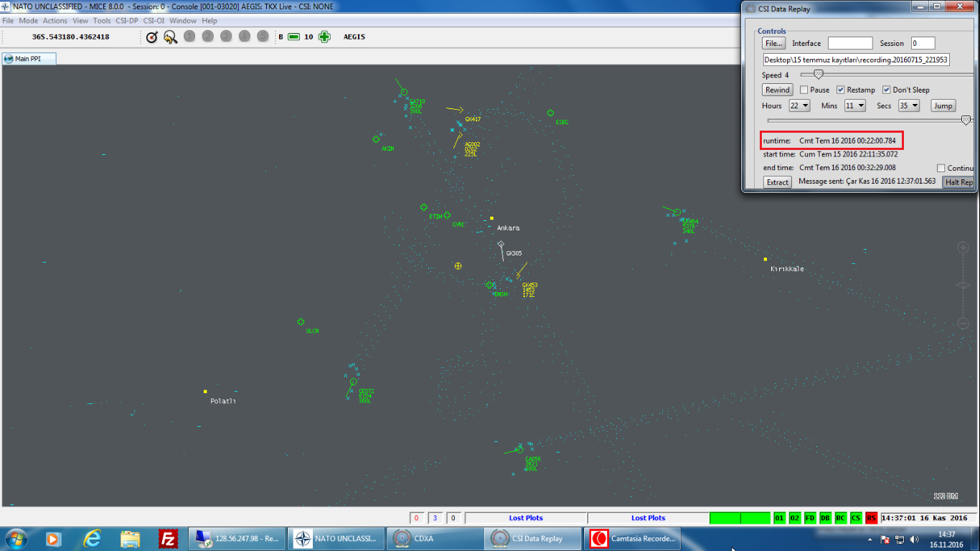Open the Window menu
980x551 pixels.
click(183, 21)
